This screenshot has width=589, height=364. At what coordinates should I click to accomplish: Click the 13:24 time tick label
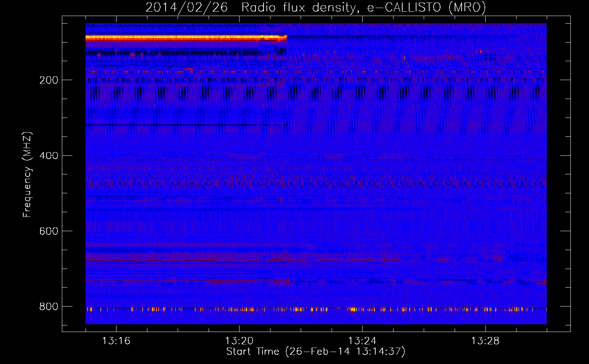coord(362,341)
